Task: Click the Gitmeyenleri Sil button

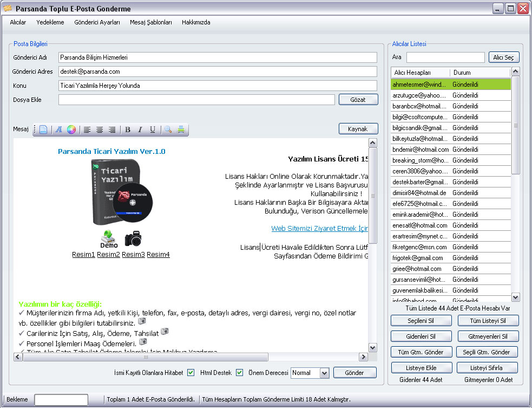Action: pyautogui.click(x=488, y=336)
